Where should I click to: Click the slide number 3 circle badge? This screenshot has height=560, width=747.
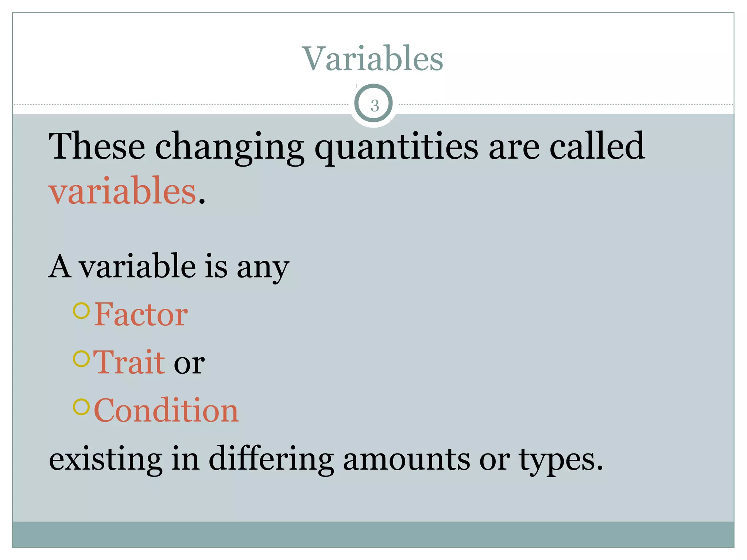[x=373, y=105]
